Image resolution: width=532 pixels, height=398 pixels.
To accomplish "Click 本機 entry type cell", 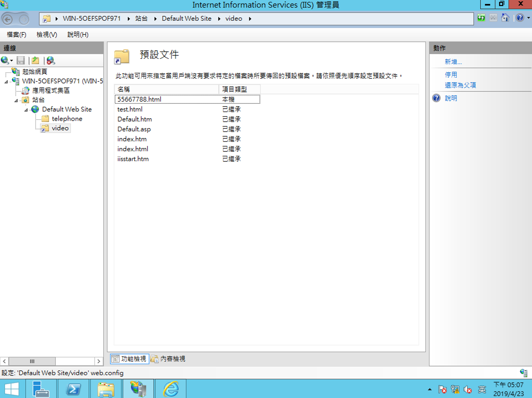I will (x=228, y=99).
